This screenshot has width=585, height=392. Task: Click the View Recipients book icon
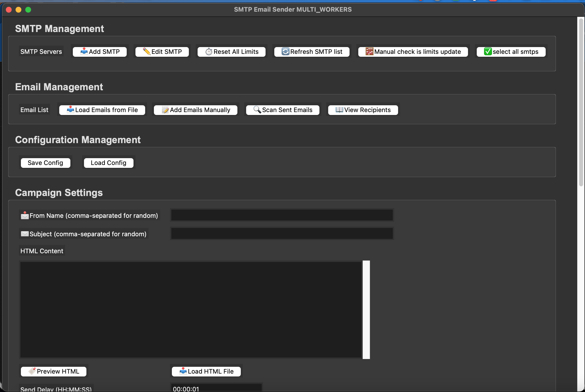pos(339,110)
